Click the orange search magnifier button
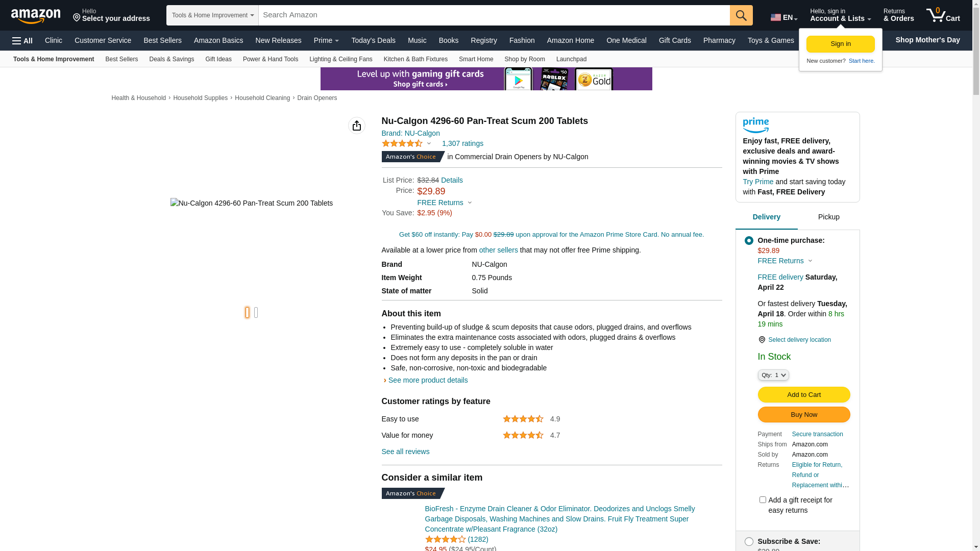Viewport: 980px width, 551px height. (x=741, y=15)
